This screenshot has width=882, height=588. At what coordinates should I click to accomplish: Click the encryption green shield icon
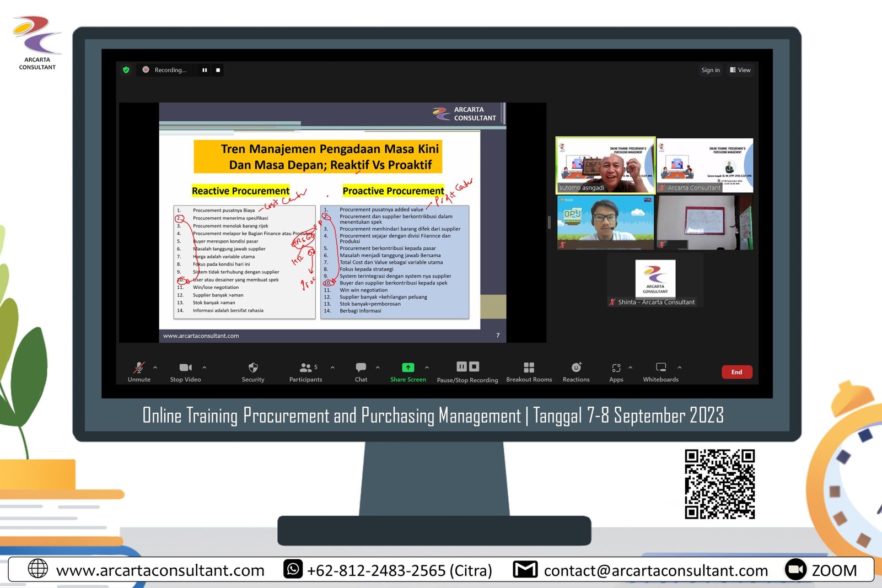(x=126, y=70)
